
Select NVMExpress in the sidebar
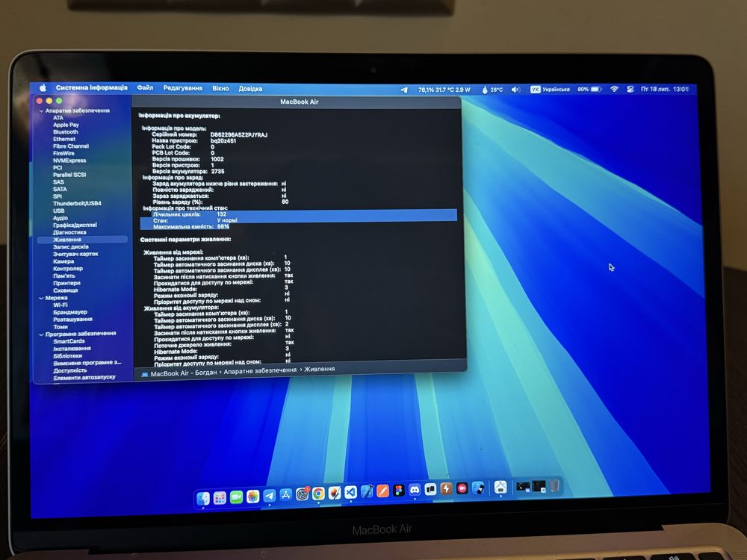(x=69, y=161)
